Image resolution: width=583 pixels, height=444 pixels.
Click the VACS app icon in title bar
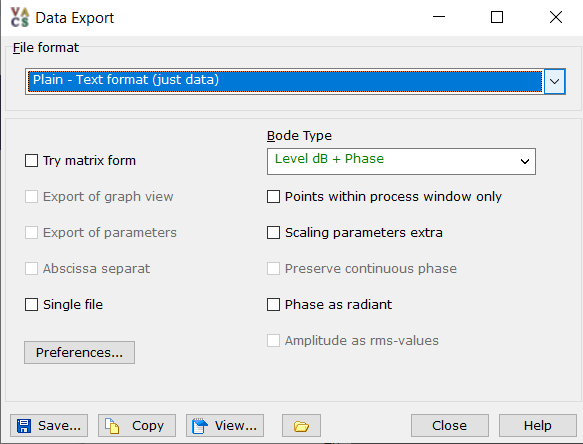click(19, 17)
